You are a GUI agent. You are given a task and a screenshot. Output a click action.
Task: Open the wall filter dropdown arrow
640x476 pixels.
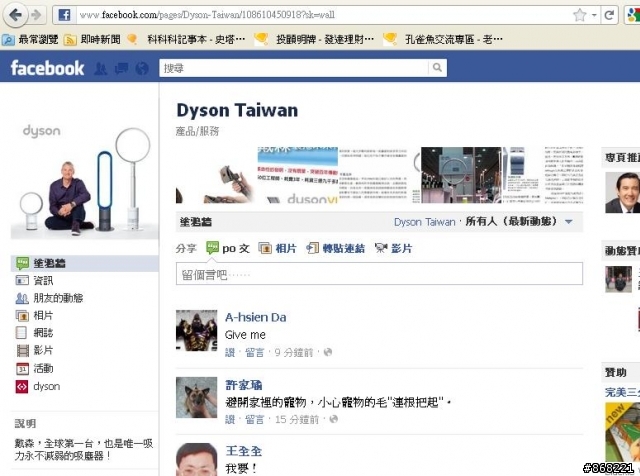pos(569,222)
